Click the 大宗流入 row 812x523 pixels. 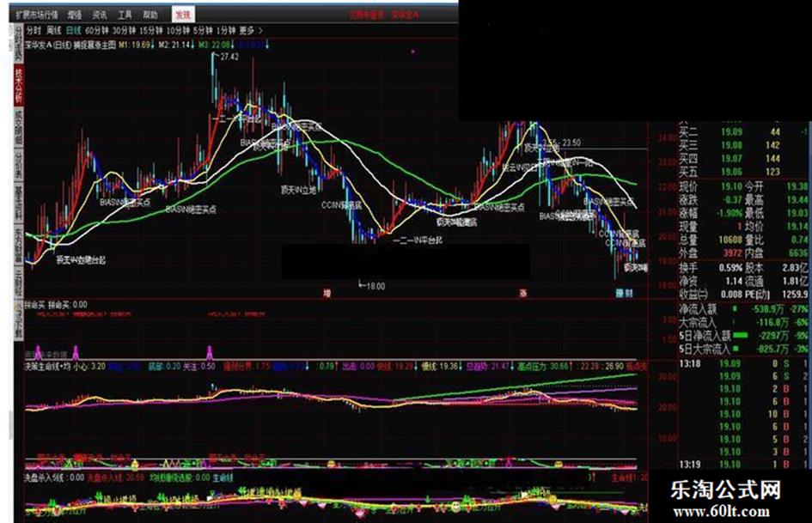click(x=743, y=322)
